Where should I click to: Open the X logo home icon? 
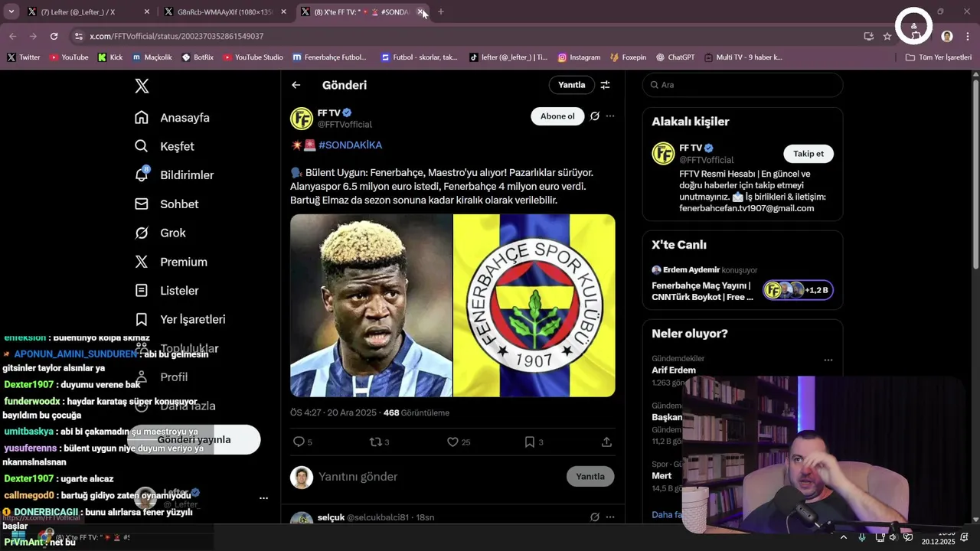click(142, 86)
